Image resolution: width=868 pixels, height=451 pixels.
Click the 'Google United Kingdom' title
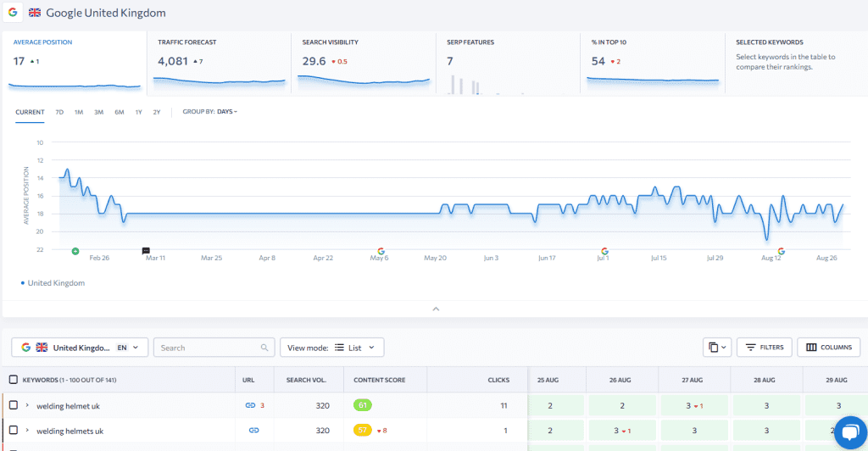(106, 13)
